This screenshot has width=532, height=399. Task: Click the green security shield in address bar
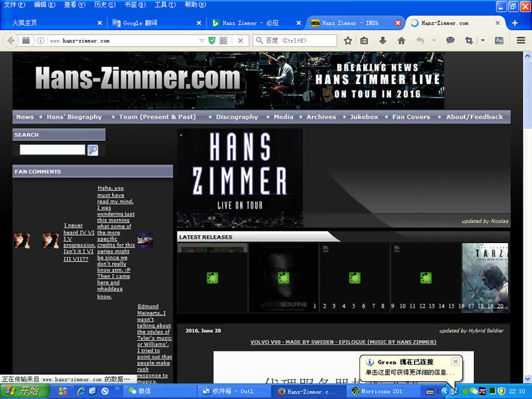click(x=212, y=41)
